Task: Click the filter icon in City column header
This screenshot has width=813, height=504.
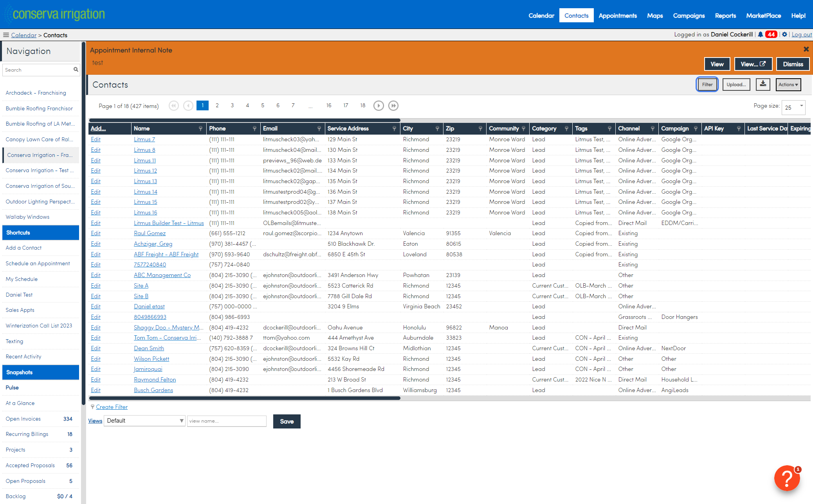Action: pyautogui.click(x=437, y=128)
